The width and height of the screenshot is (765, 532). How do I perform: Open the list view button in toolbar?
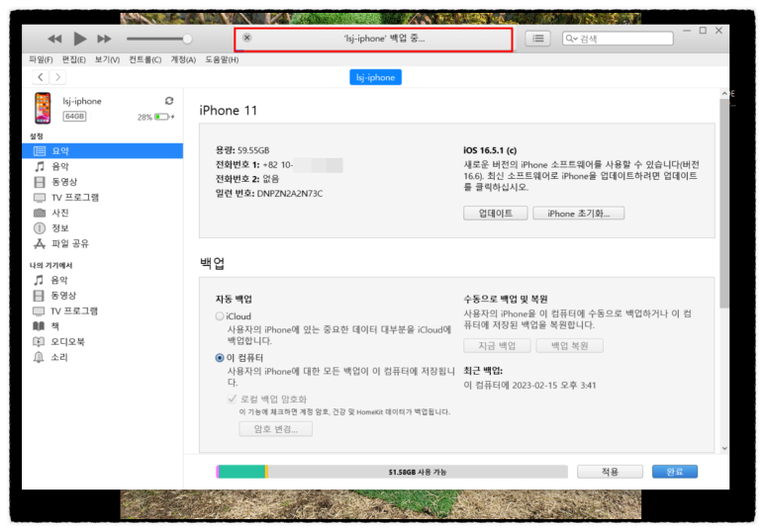click(x=537, y=39)
